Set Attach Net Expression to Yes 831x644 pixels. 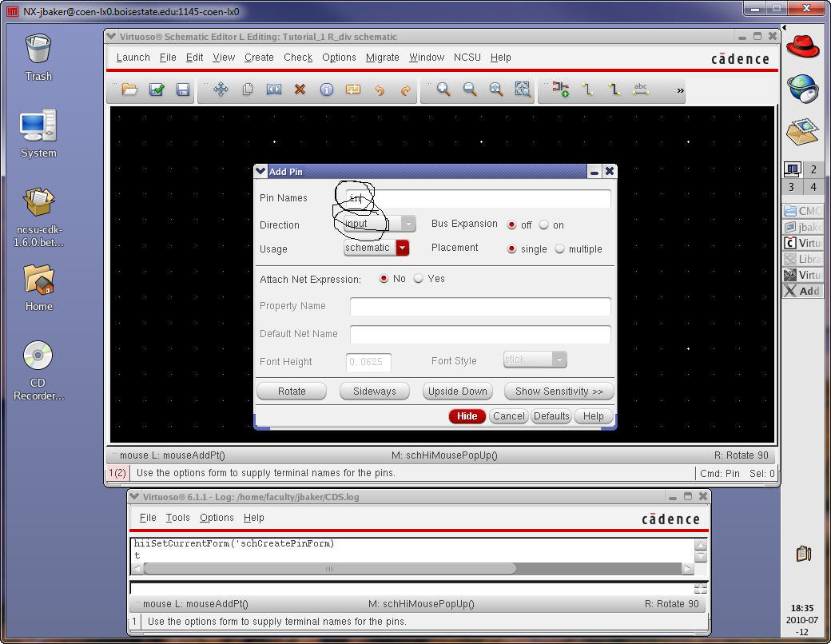tap(419, 279)
